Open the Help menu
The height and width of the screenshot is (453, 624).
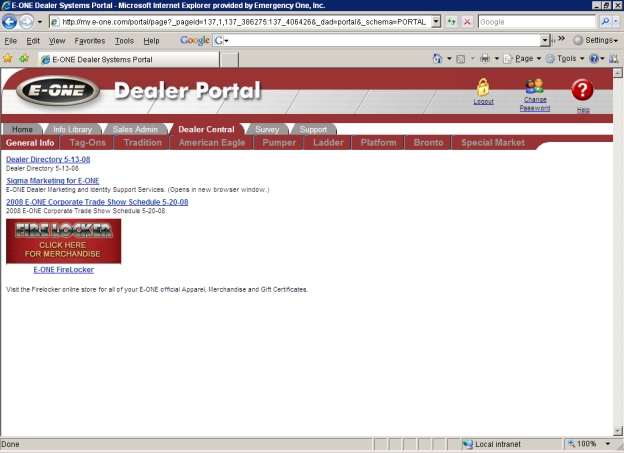click(x=151, y=41)
